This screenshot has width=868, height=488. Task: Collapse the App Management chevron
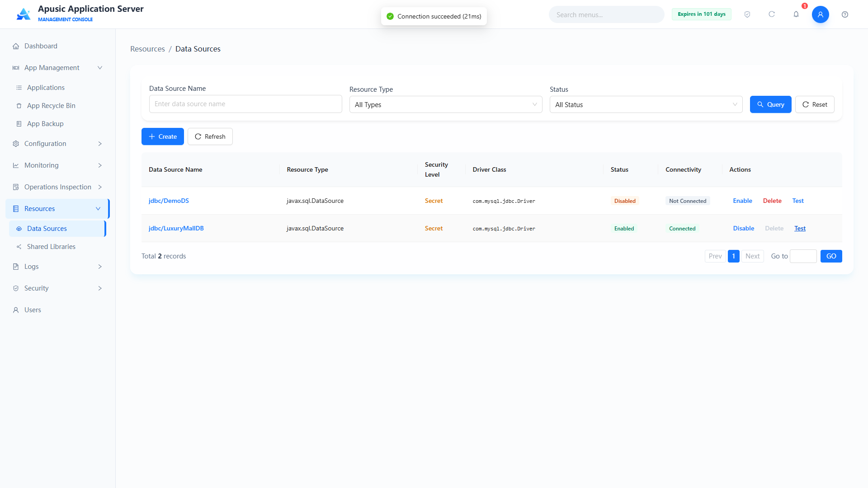[x=100, y=68]
